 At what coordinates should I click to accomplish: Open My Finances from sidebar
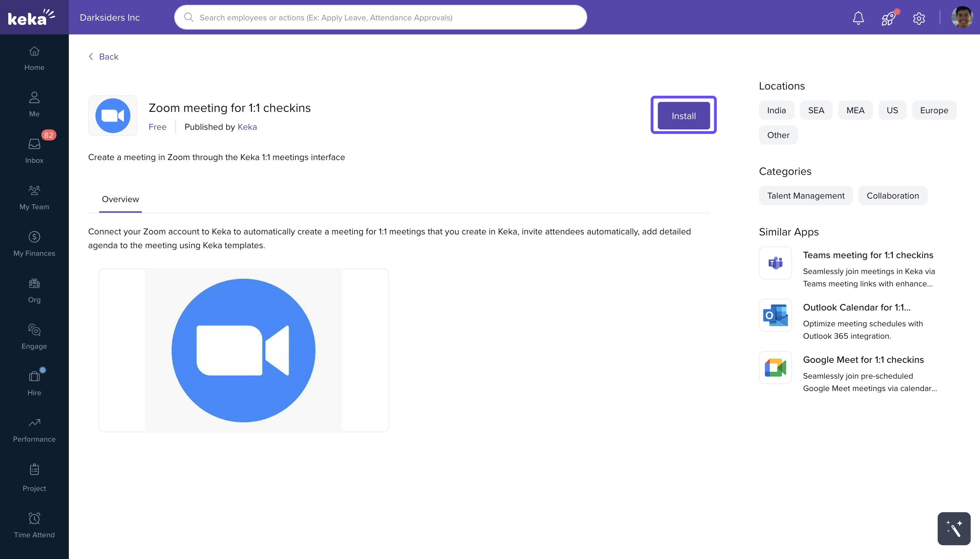click(34, 243)
